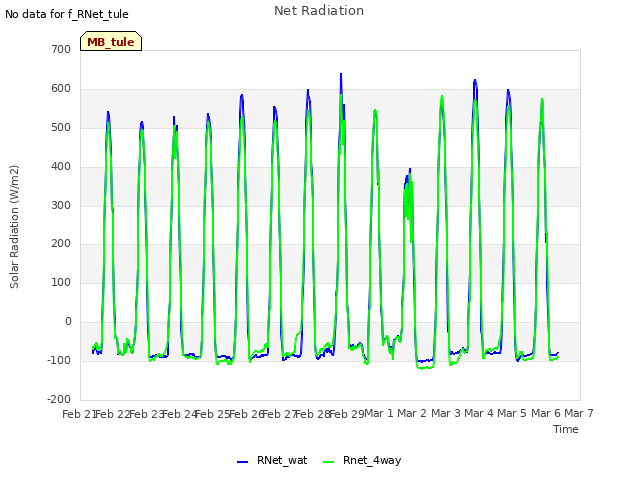This screenshot has height=480, width=640.
Task: Click the 700 y-axis tick label
Action: pyautogui.click(x=61, y=49)
